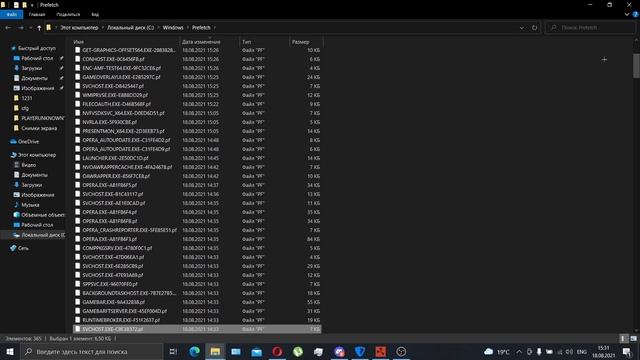The height and width of the screenshot is (360, 640).
Task: Launch Opera browser from the taskbar
Action: (x=277, y=351)
